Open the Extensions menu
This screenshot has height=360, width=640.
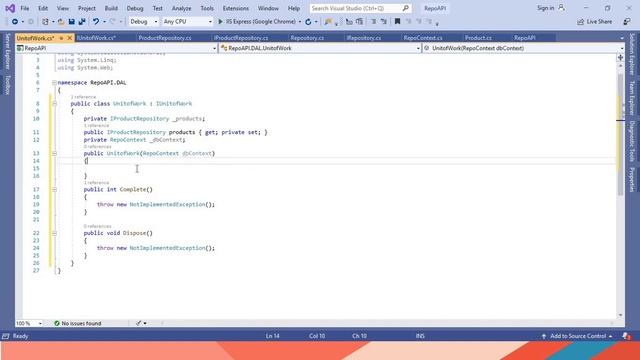coord(236,8)
